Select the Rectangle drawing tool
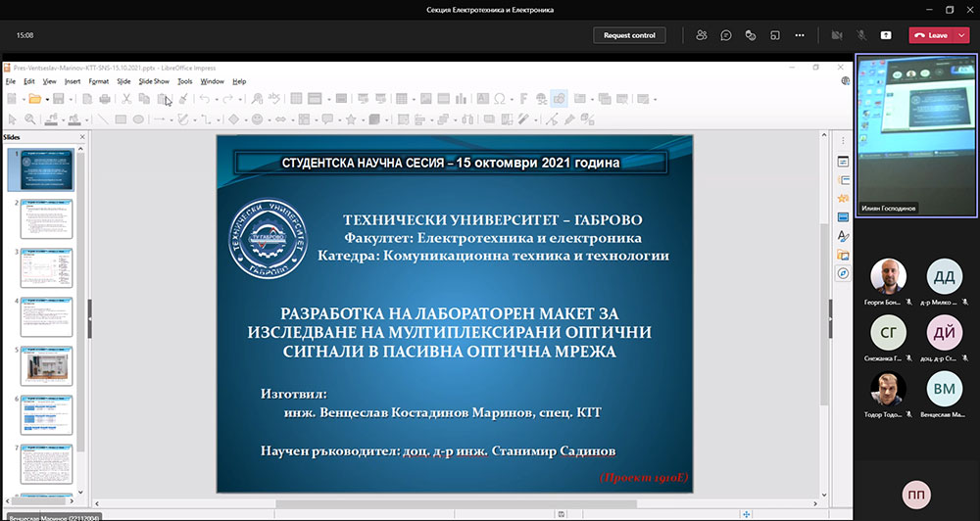 pos(121,118)
